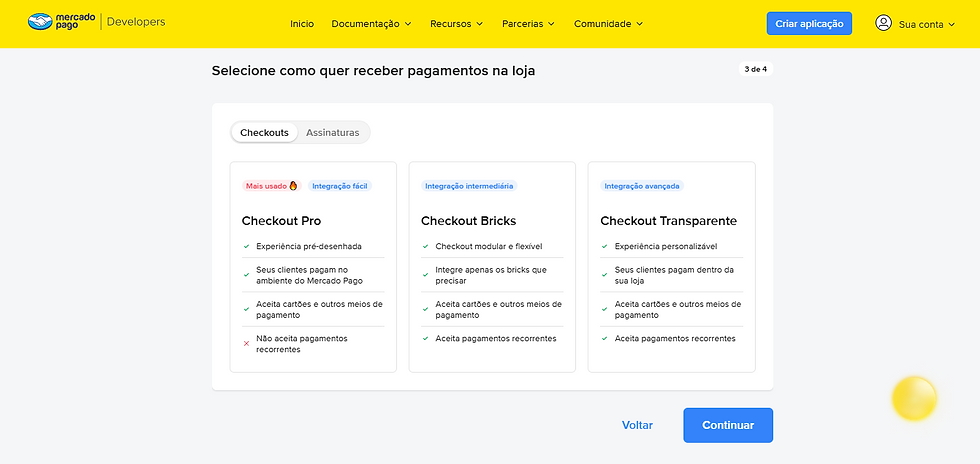Click the Criar aplicação button
Image resolution: width=980 pixels, height=464 pixels.
point(809,24)
